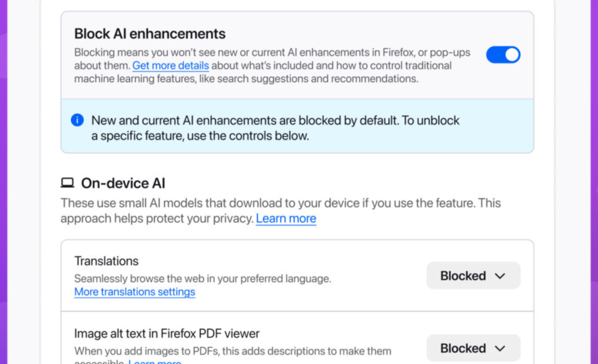Click the laptop icon beside On-device AI

point(68,183)
